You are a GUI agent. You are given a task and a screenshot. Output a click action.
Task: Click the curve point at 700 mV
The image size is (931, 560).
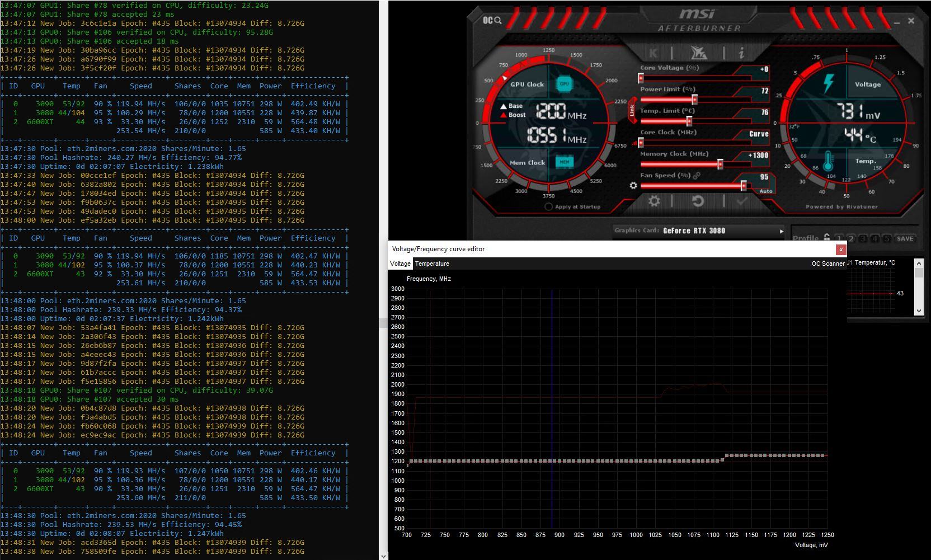(x=407, y=465)
